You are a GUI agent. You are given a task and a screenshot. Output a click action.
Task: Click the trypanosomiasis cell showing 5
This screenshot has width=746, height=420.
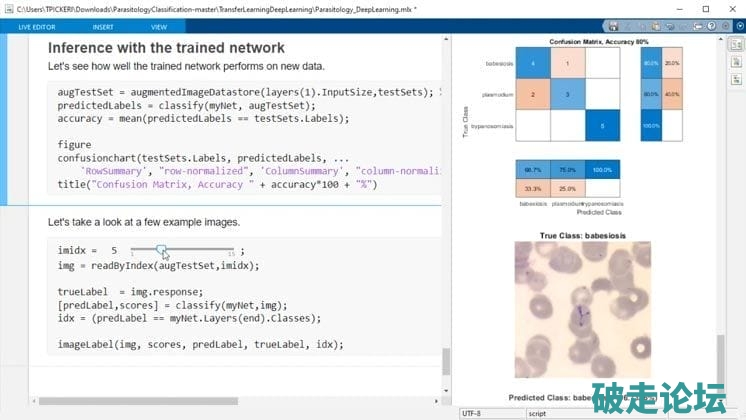(603, 126)
